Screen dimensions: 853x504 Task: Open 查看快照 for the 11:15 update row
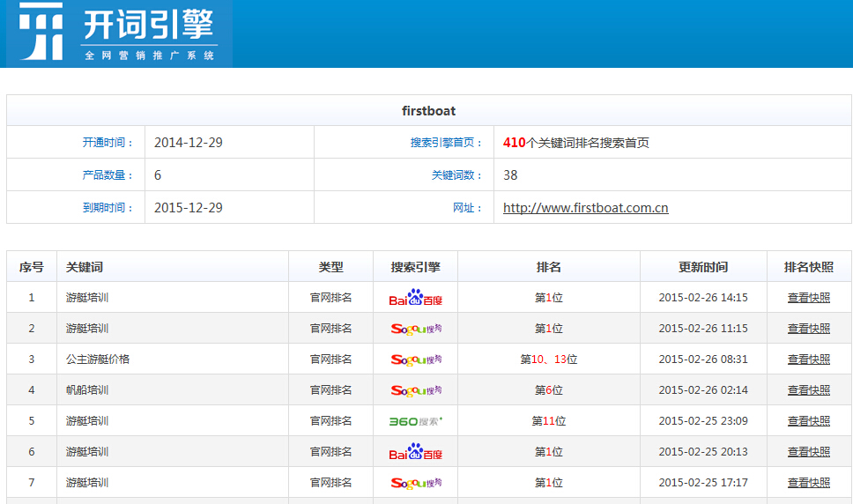tap(808, 329)
